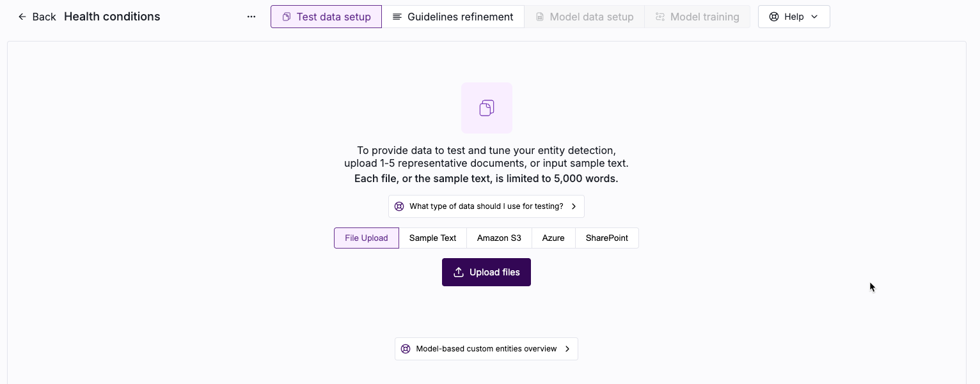Click the large purple documents icon
The height and width of the screenshot is (384, 980).
[x=486, y=108]
